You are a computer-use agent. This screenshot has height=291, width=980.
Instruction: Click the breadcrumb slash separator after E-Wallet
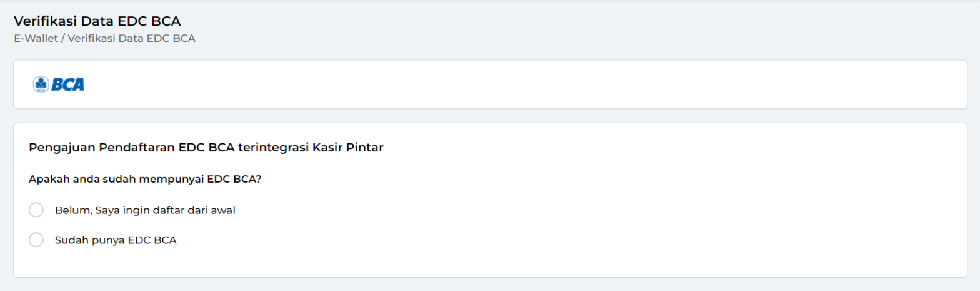point(62,38)
